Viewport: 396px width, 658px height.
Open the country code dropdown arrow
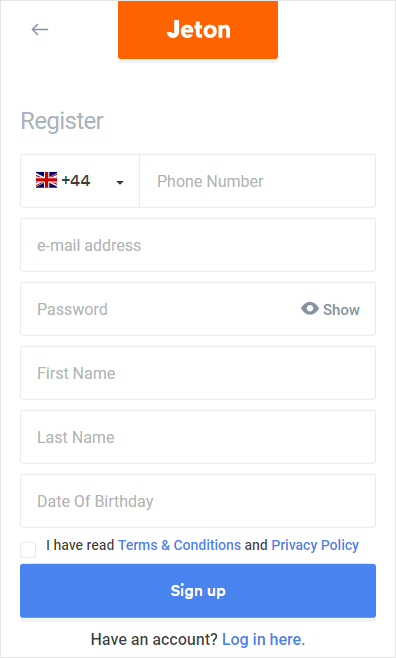[120, 182]
